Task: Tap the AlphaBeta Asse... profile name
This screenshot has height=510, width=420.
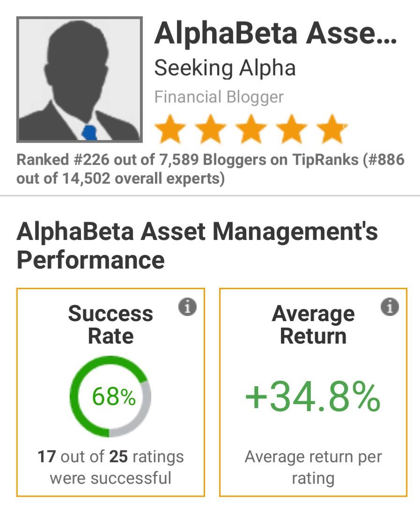Action: pos(275,33)
